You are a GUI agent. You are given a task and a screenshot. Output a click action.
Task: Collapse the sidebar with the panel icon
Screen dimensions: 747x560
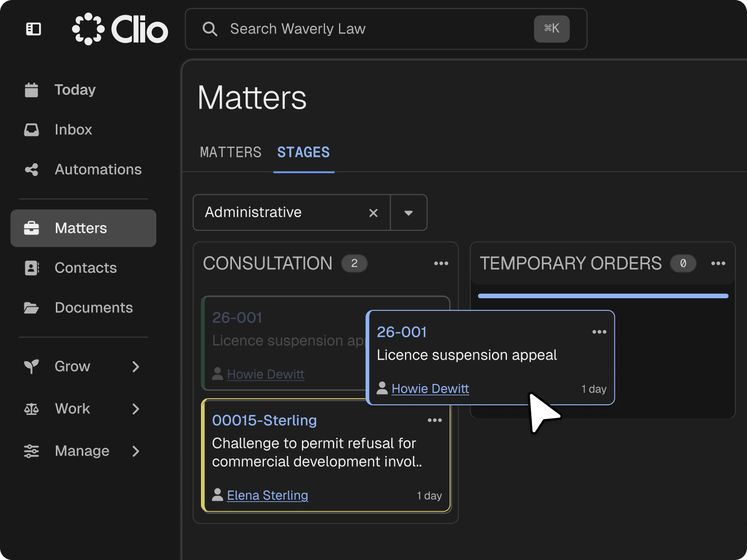click(x=33, y=29)
